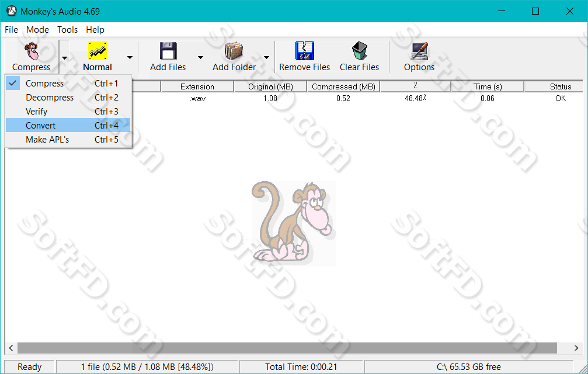Choose Make APL's from the mode menu
Screen dimensions: 588x374
pyautogui.click(x=68, y=140)
